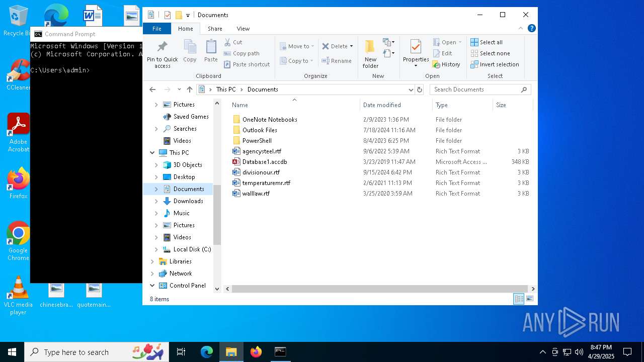Select Desktop in navigation pane

click(184, 177)
